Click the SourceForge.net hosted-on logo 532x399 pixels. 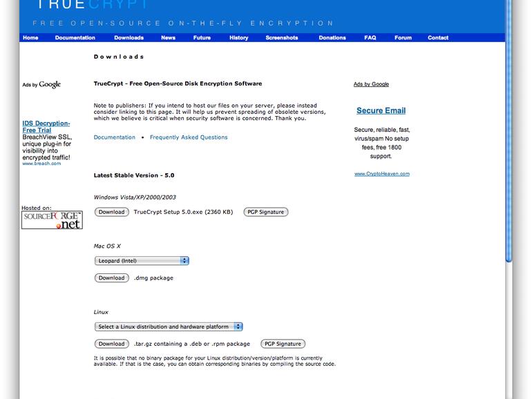point(52,220)
